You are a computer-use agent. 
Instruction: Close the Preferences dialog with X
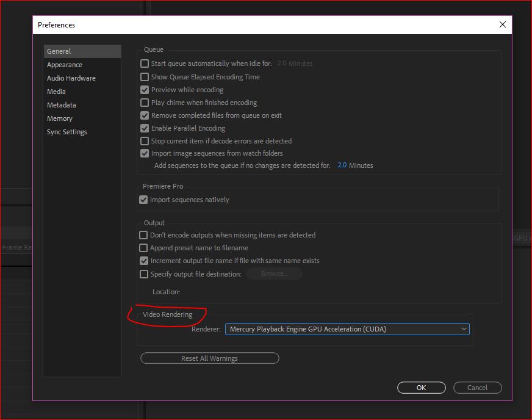pyautogui.click(x=503, y=24)
